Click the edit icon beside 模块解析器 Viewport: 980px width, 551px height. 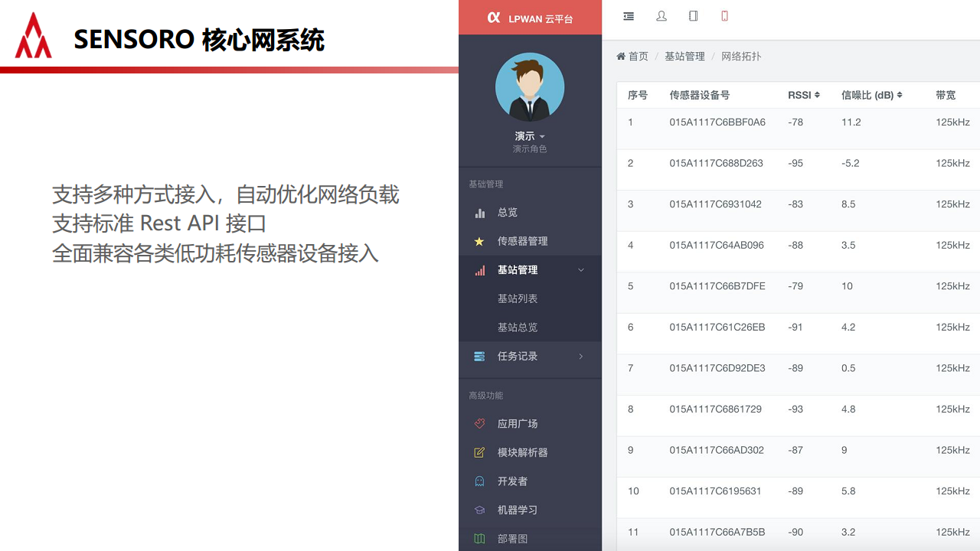click(480, 452)
